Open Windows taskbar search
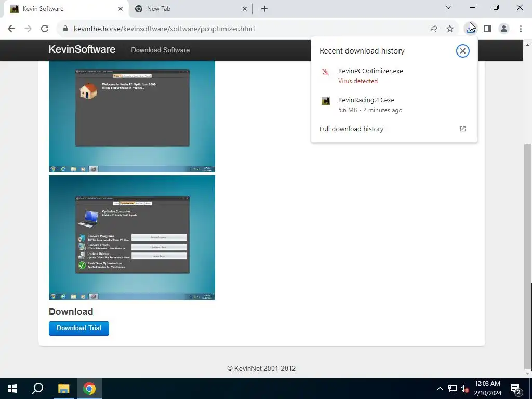 (x=37, y=389)
